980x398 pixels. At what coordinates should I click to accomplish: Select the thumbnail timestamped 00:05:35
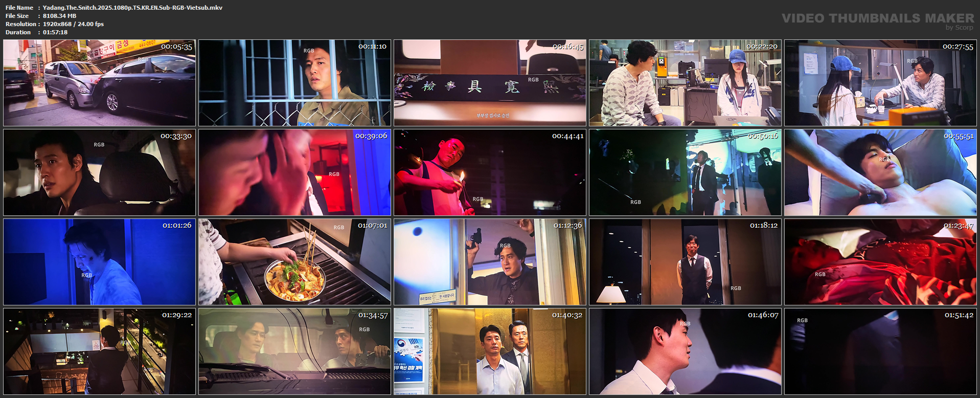(x=99, y=83)
